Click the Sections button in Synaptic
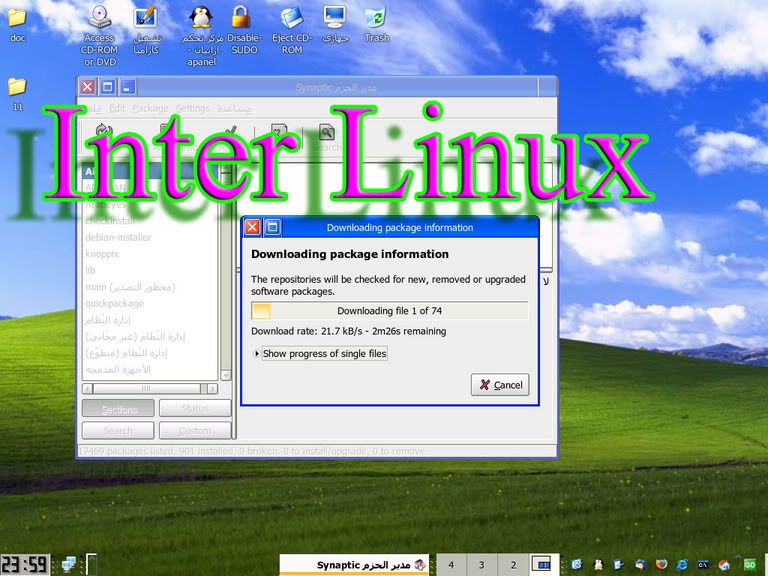The image size is (768, 576). click(x=118, y=408)
